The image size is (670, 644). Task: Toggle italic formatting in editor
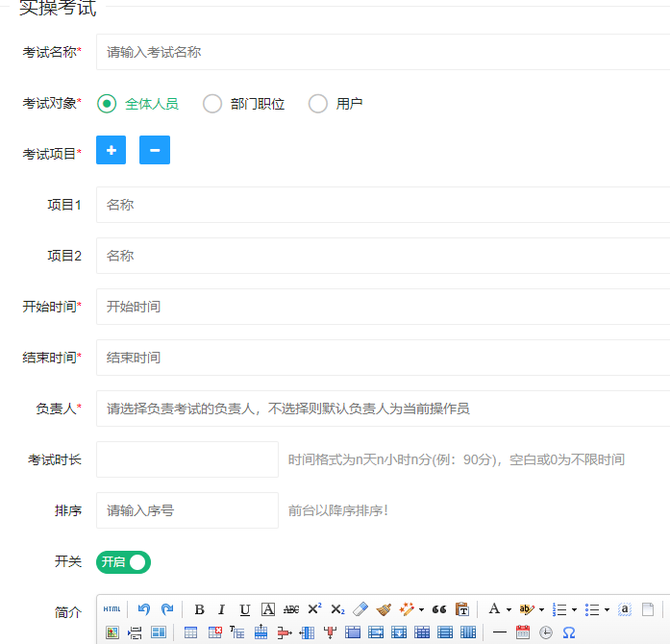coord(221,609)
